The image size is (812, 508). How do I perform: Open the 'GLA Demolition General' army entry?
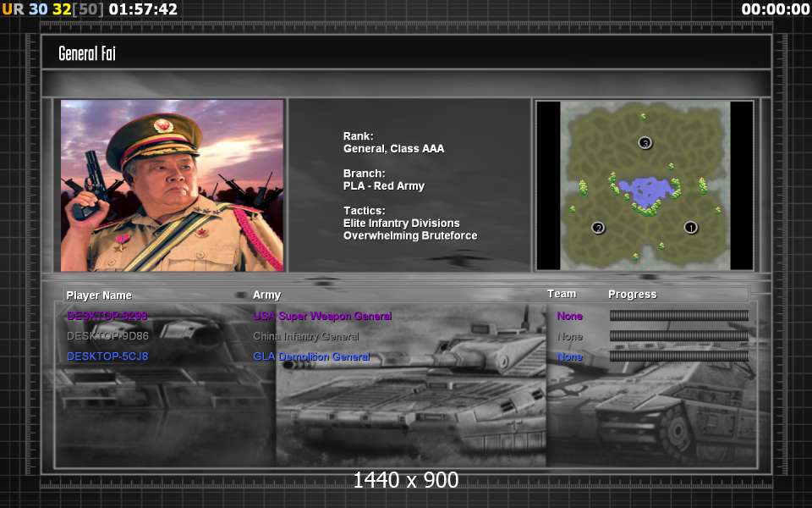tap(311, 356)
